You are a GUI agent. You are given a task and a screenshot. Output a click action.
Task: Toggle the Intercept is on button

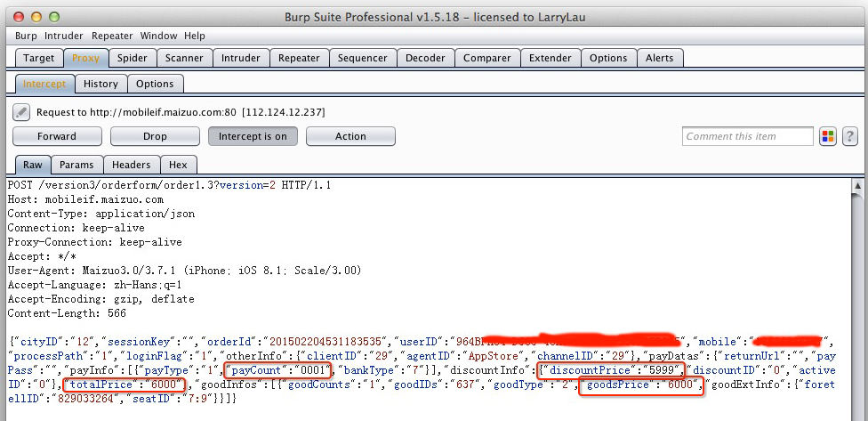(x=253, y=136)
